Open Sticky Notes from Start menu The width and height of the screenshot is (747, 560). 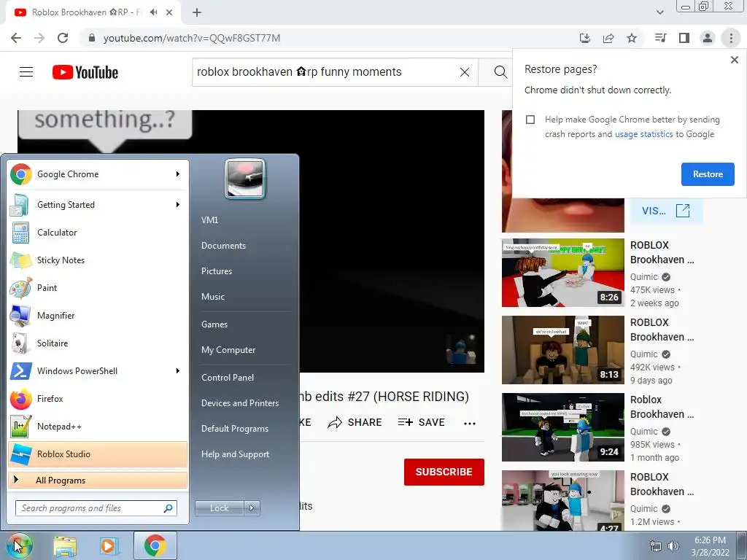98,260
